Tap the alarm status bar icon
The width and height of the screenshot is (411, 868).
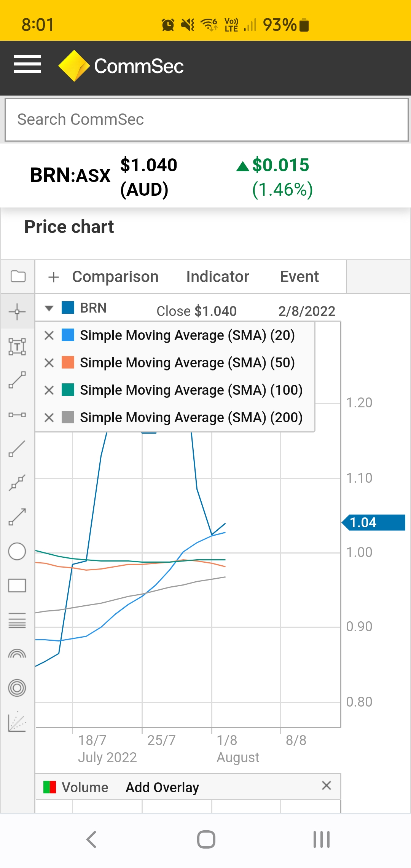pyautogui.click(x=168, y=25)
